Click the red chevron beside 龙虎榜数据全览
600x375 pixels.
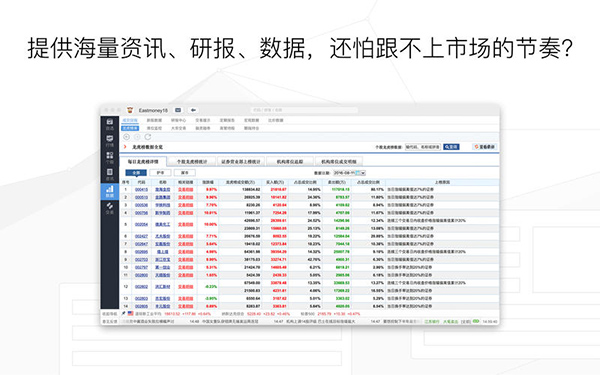pos(125,147)
